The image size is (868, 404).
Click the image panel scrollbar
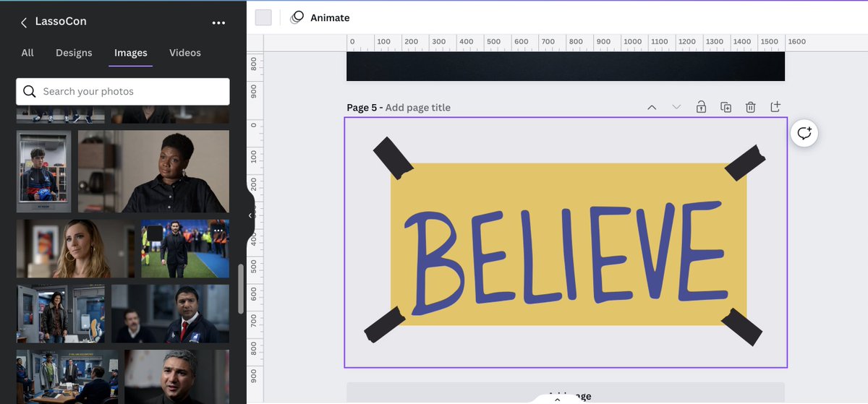point(241,289)
